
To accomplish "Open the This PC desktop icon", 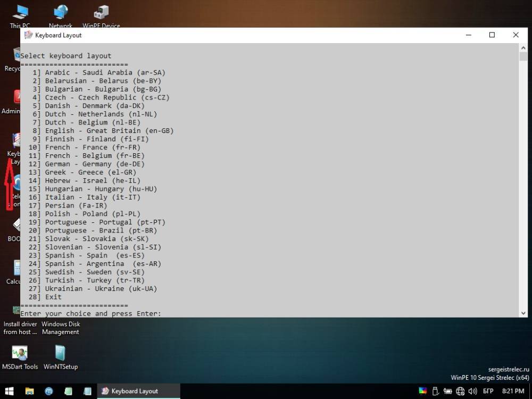I will [20, 15].
